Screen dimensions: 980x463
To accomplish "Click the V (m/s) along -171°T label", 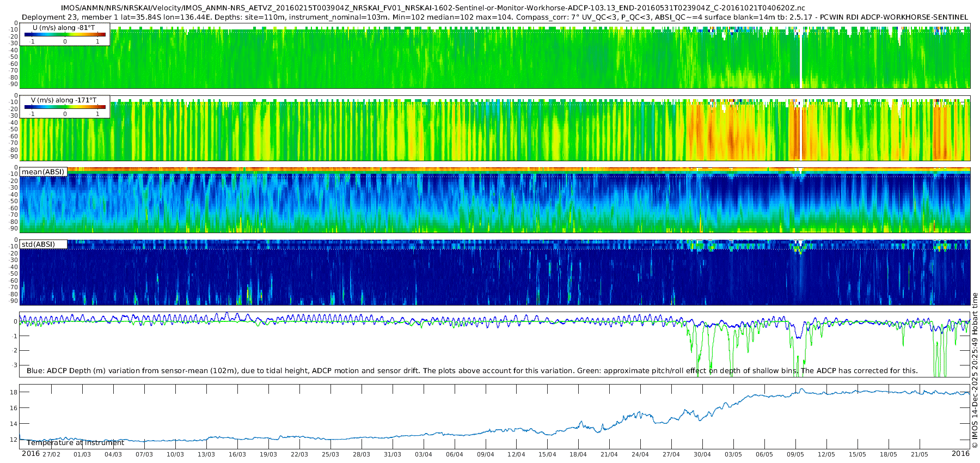I will point(64,100).
